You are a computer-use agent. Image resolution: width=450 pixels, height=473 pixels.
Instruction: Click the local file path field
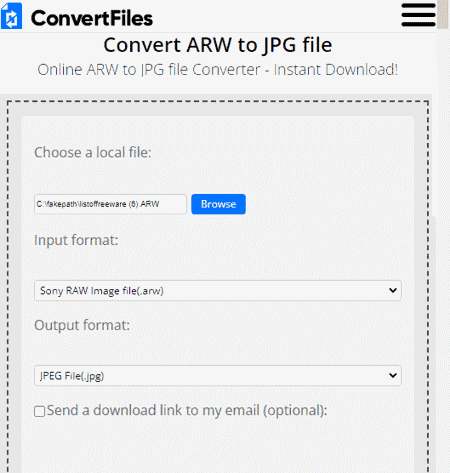point(110,204)
